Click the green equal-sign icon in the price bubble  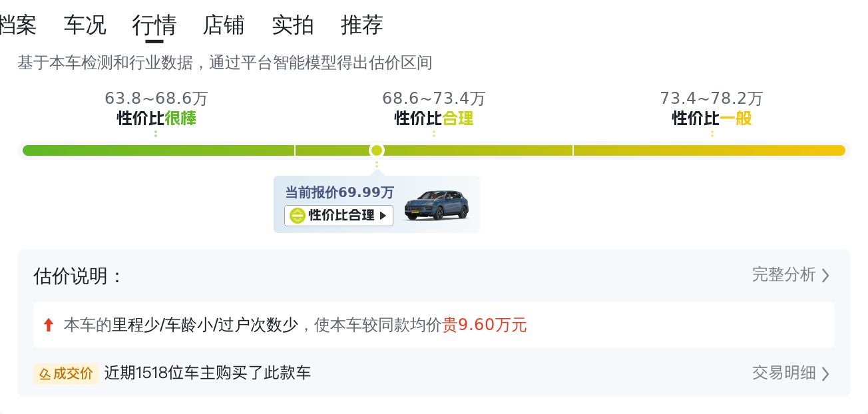[x=298, y=216]
